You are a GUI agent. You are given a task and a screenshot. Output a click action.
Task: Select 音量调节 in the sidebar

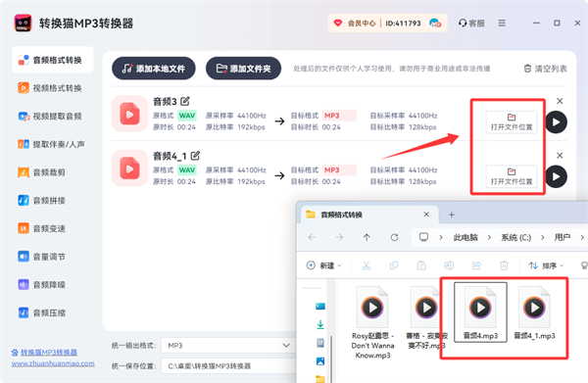pyautogui.click(x=41, y=257)
